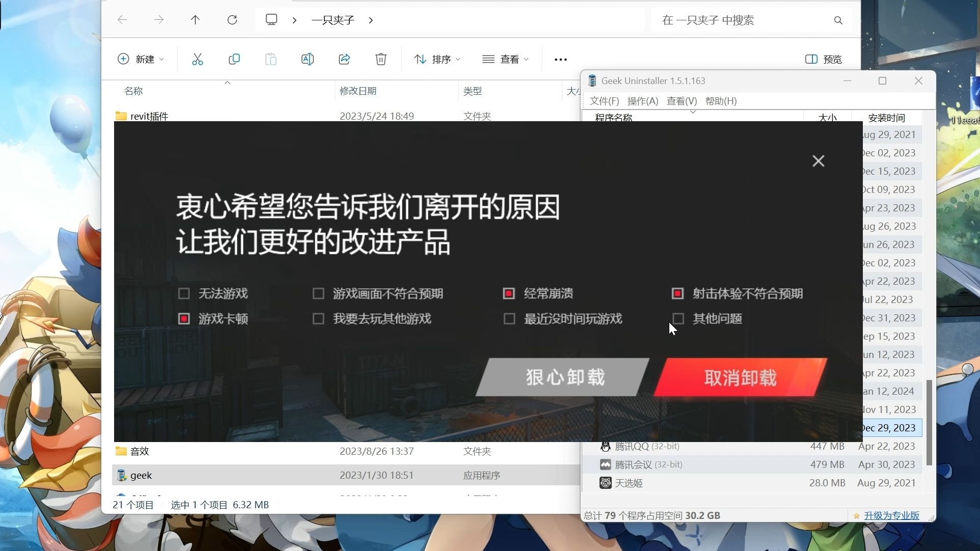
Task: Click the Paste clipboard icon in Explorer
Action: (271, 59)
